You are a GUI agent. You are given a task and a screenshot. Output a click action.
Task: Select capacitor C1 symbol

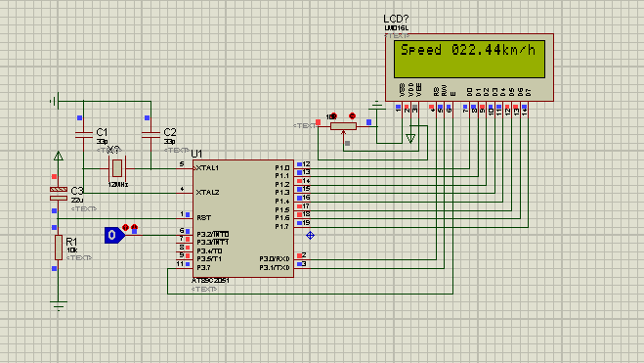pos(84,134)
